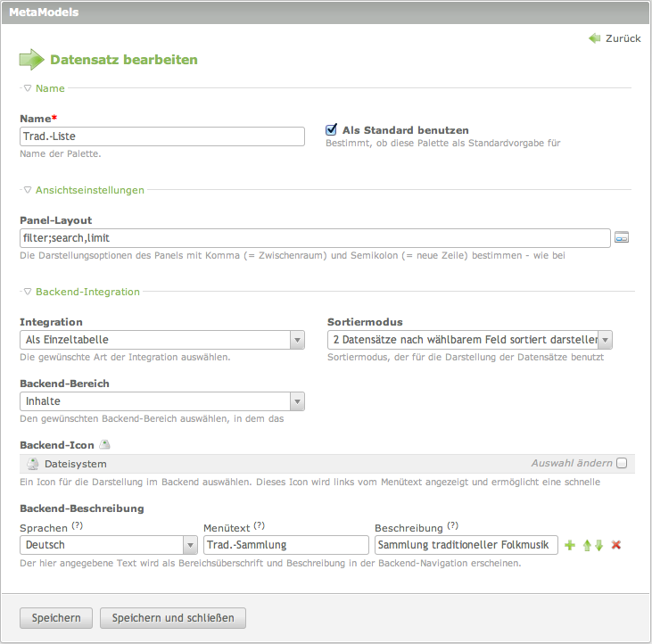
Task: Open the Backend-Bereich dropdown
Action: point(161,401)
